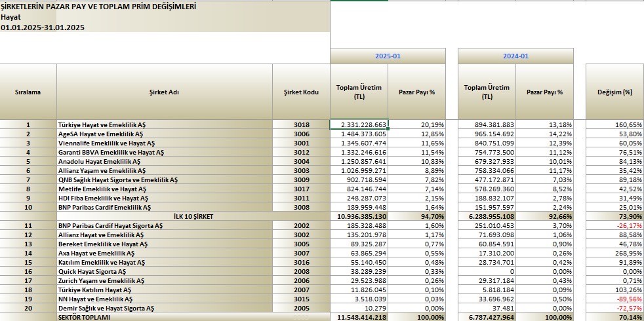Select the 20,19% market share cell
Screen dimensions: 644x321
pos(417,124)
